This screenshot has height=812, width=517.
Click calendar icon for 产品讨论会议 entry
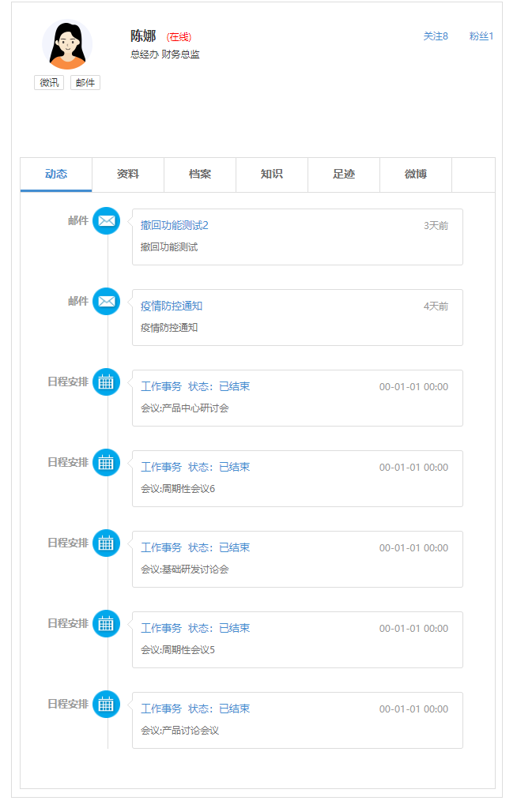pyautogui.click(x=106, y=705)
